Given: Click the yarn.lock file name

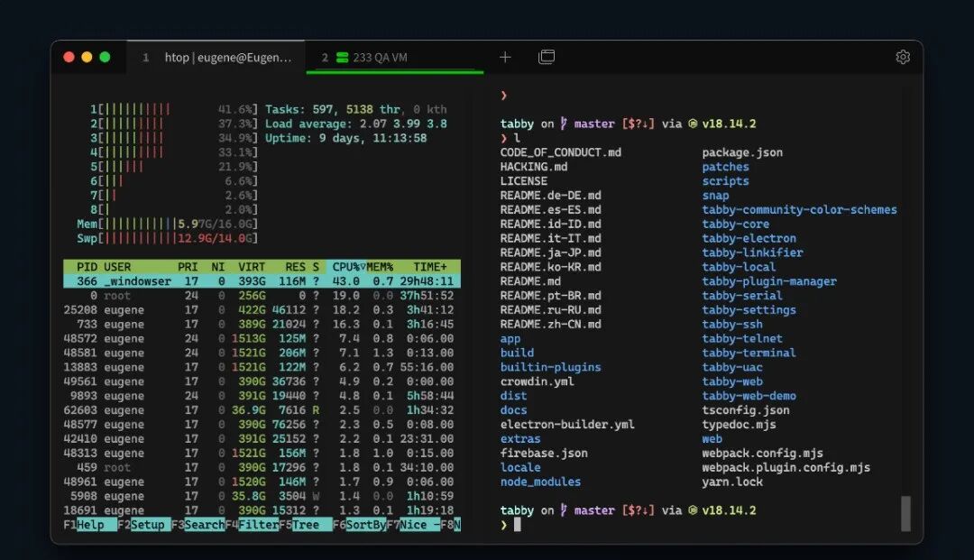Looking at the screenshot, I should coord(732,482).
